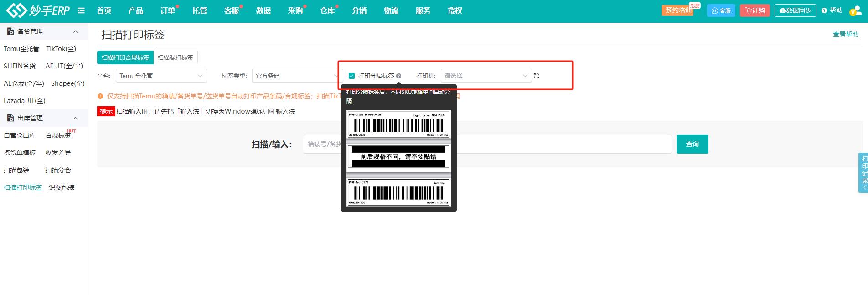Open 拣货单模板 in sidebar
The height and width of the screenshot is (295, 868).
pyautogui.click(x=20, y=153)
